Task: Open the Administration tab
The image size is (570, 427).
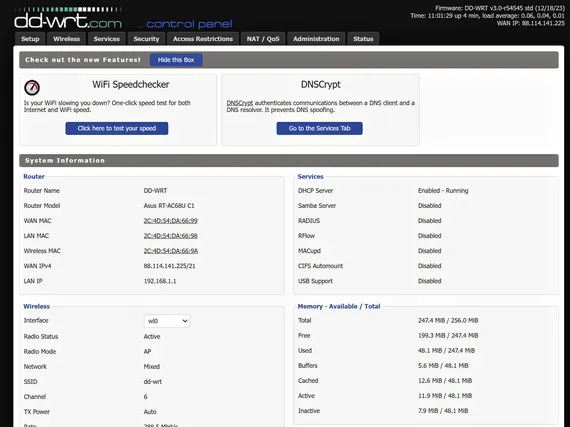Action: coord(316,39)
